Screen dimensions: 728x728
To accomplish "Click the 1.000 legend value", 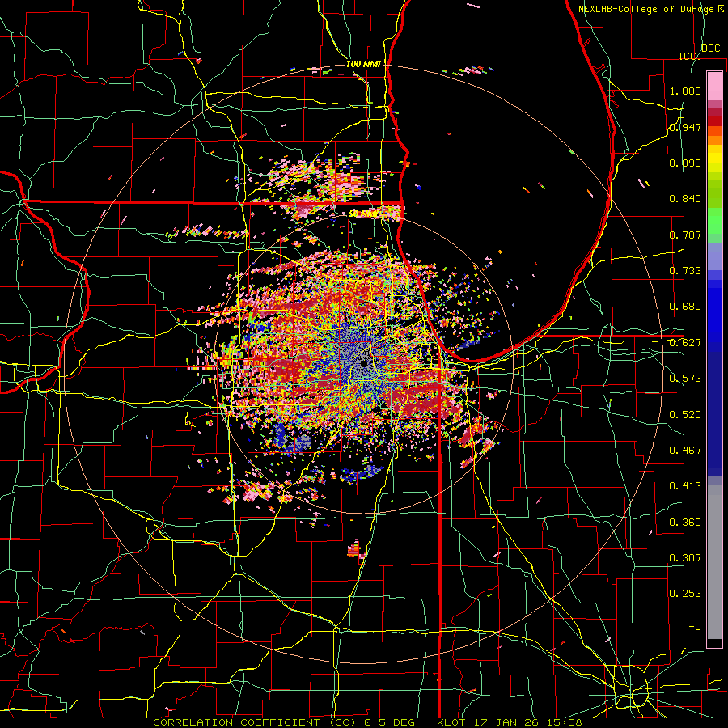I will (685, 91).
